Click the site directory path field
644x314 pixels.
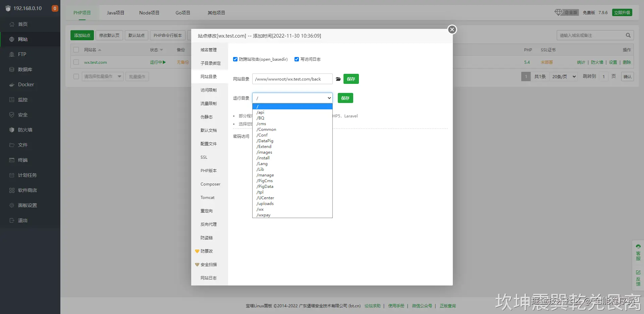pyautogui.click(x=292, y=79)
